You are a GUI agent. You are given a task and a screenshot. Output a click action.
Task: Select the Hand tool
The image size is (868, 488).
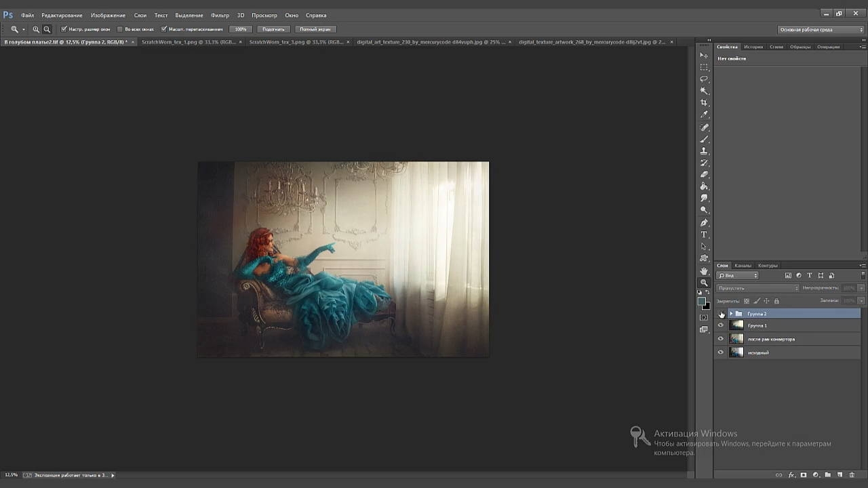[x=704, y=271]
